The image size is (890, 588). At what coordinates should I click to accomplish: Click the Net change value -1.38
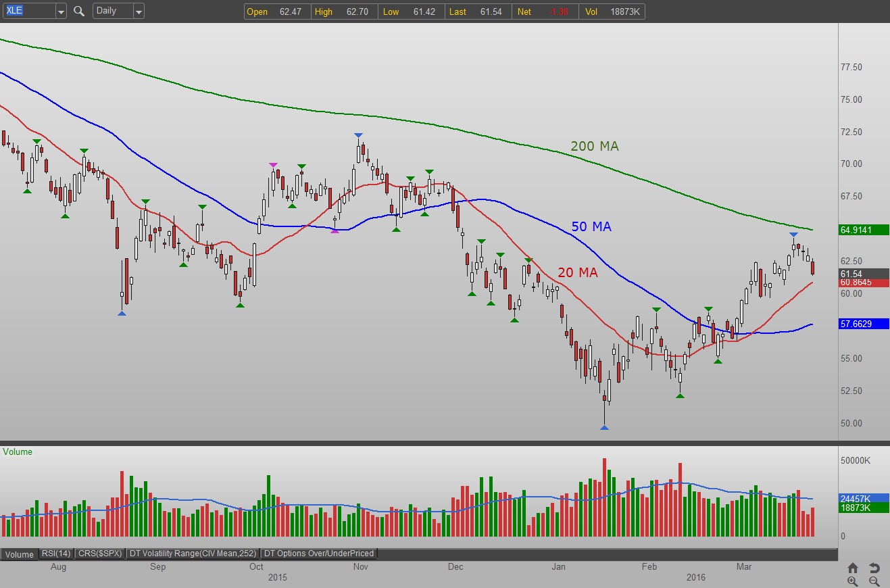pyautogui.click(x=556, y=11)
